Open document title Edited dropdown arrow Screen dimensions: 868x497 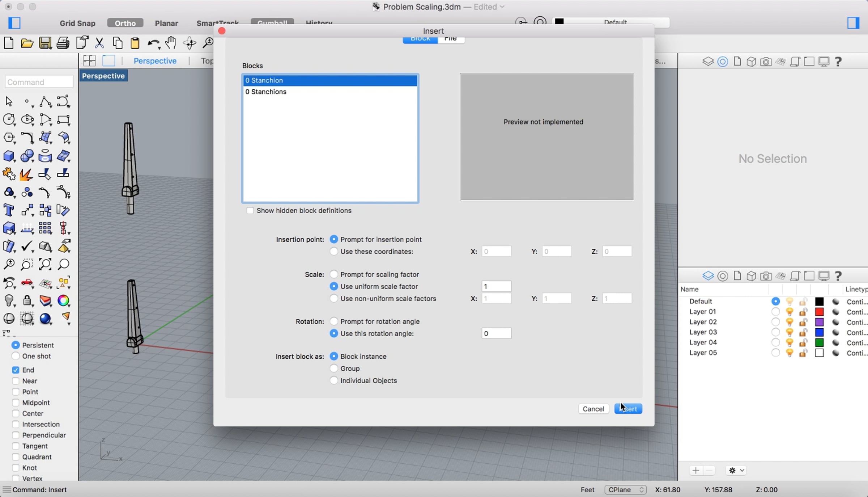[502, 7]
